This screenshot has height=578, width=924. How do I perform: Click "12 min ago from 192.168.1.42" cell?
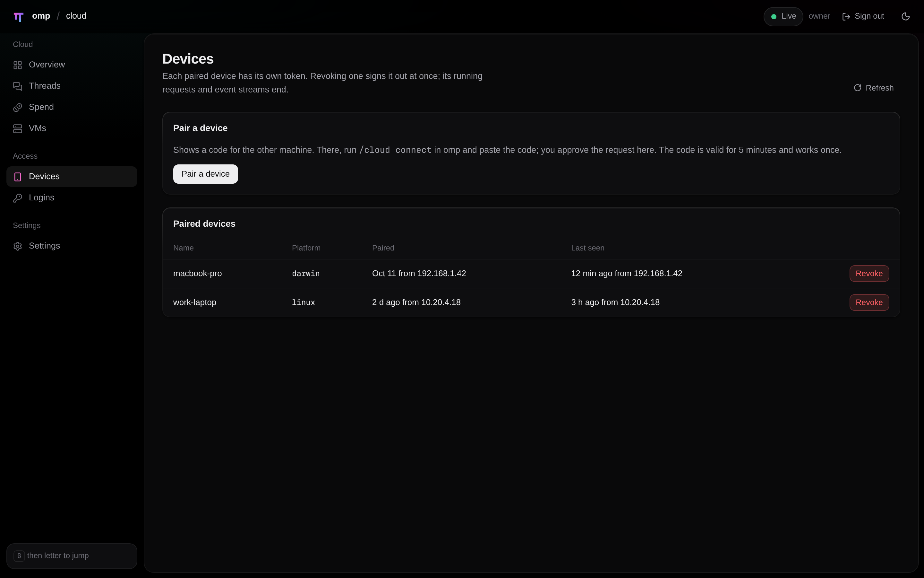(627, 274)
